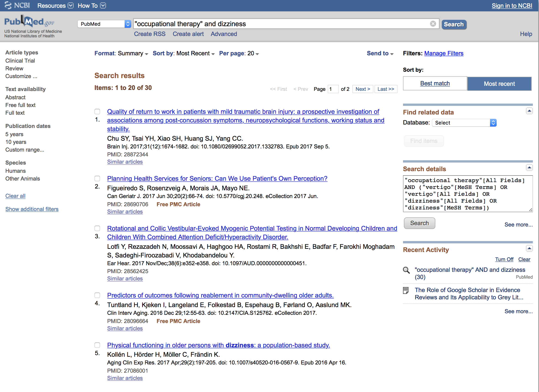Image resolution: width=539 pixels, height=392 pixels.
Task: Click Sign in to NCBI
Action: 512,6
